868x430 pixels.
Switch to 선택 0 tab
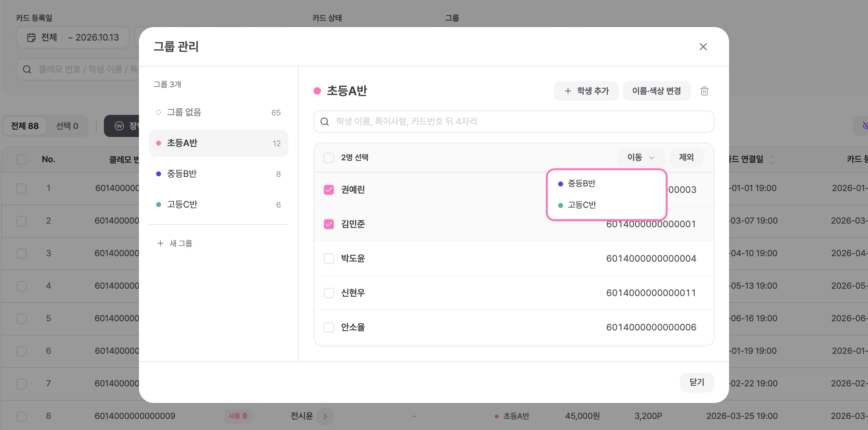67,126
